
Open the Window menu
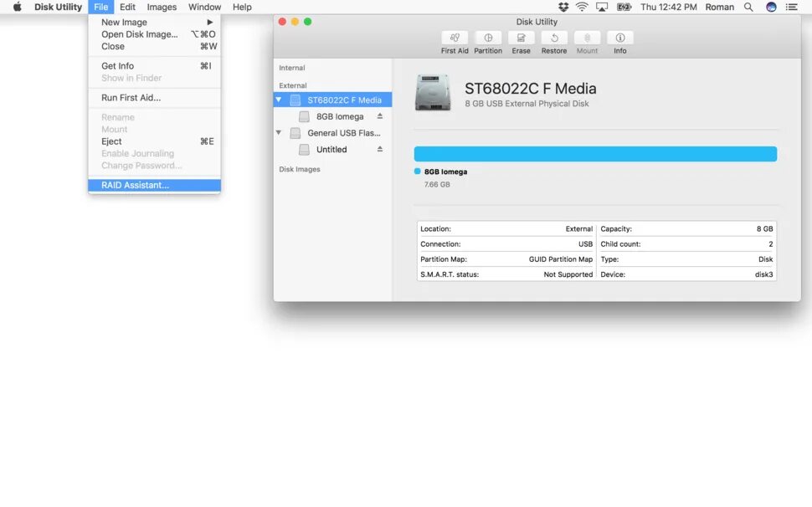click(x=204, y=7)
